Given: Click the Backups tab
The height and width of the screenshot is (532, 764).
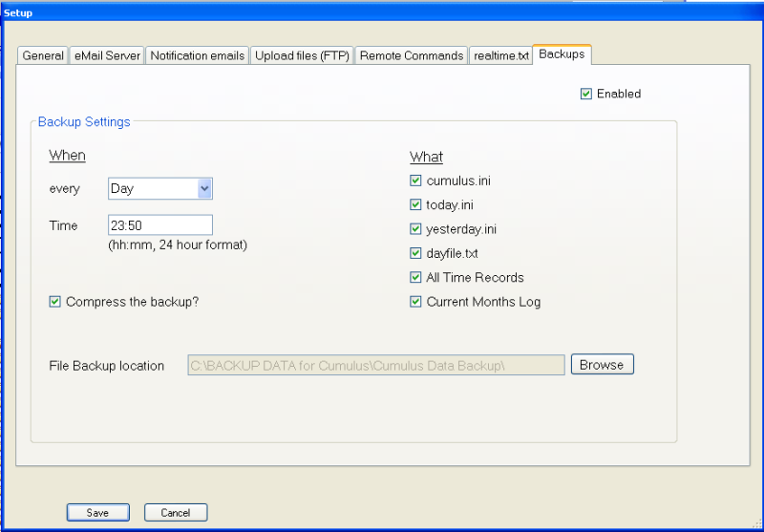Looking at the screenshot, I should [x=562, y=54].
